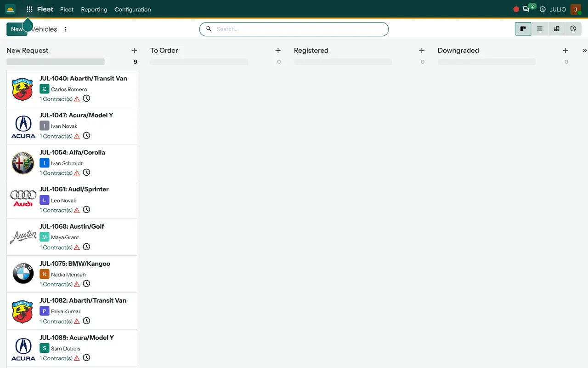
Task: Click the contract warning triangle on JUL-1061
Action: coord(77,210)
